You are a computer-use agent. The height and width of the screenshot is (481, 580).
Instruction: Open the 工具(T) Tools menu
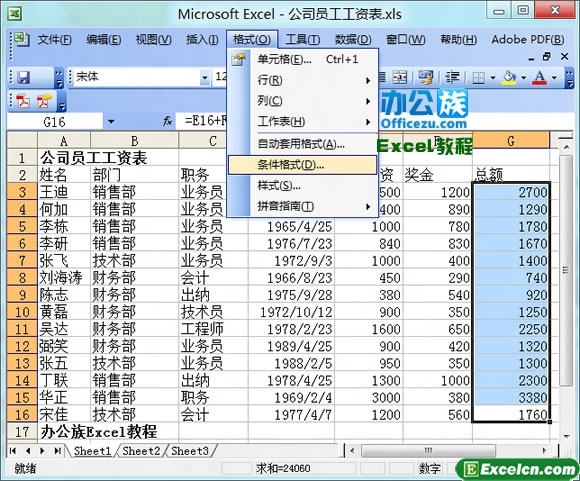pos(303,39)
